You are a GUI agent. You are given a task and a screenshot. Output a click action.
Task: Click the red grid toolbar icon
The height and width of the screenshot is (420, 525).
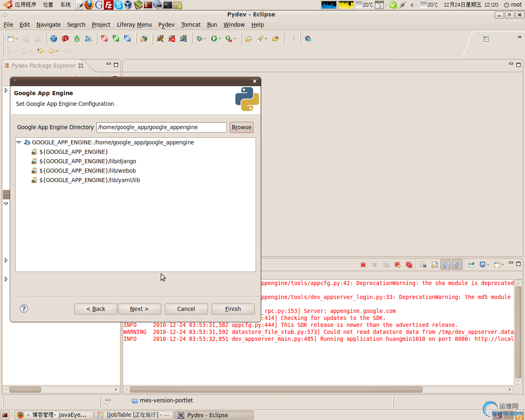tap(105, 39)
